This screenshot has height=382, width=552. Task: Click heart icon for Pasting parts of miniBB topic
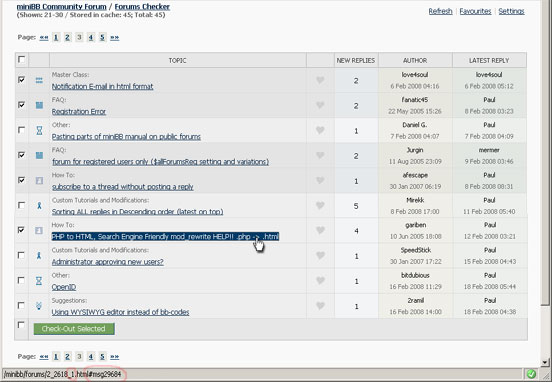320,130
